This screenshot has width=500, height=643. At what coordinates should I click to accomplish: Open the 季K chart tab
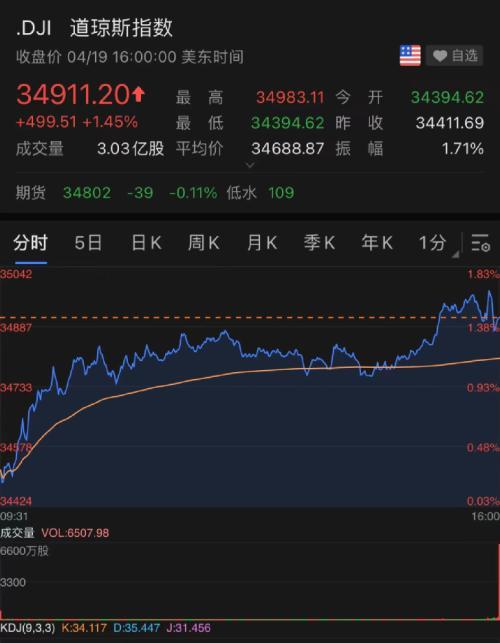320,243
